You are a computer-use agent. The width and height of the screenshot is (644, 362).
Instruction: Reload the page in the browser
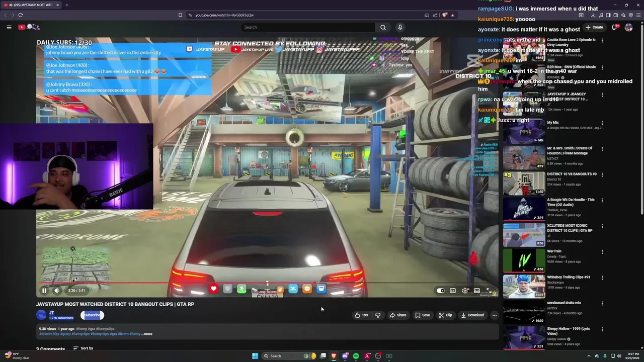21,15
